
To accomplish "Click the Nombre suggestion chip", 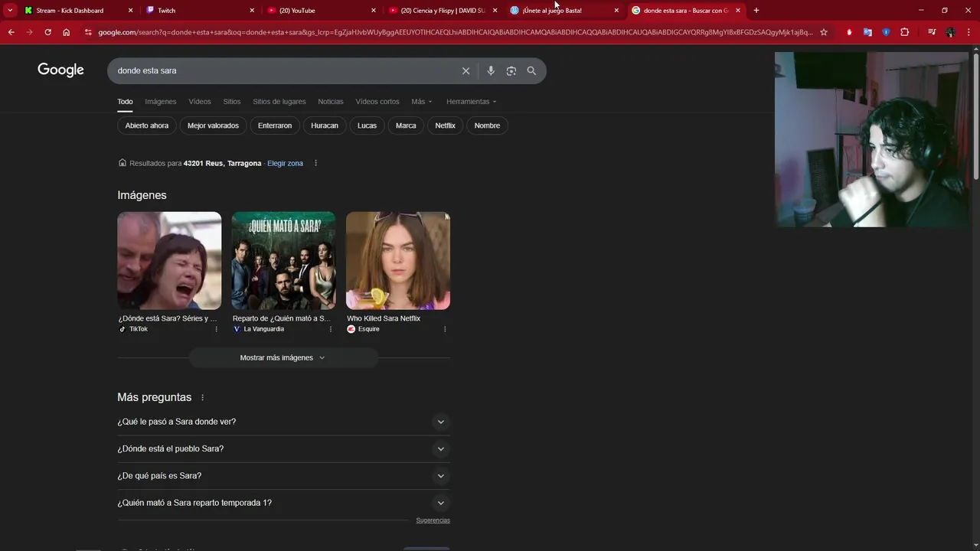I will coord(487,126).
